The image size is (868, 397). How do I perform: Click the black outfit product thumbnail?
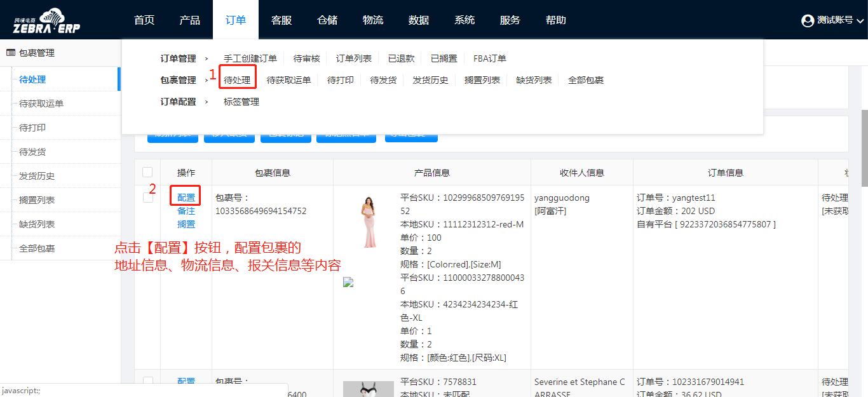point(369,389)
